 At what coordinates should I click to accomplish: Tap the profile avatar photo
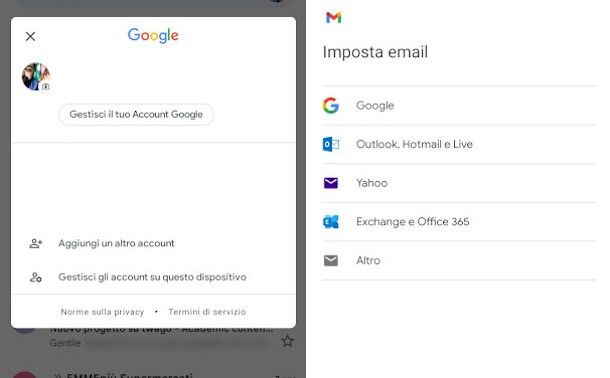pos(35,77)
